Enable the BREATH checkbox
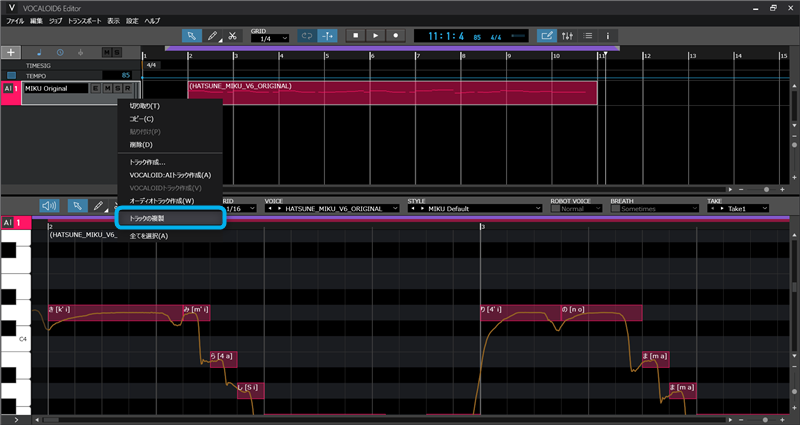 [x=615, y=209]
